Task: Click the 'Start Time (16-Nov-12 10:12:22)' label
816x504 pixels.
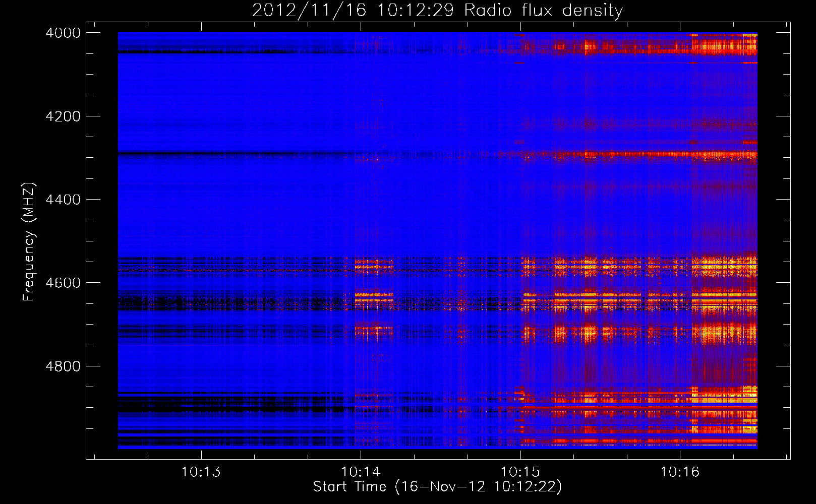Action: click(x=437, y=487)
